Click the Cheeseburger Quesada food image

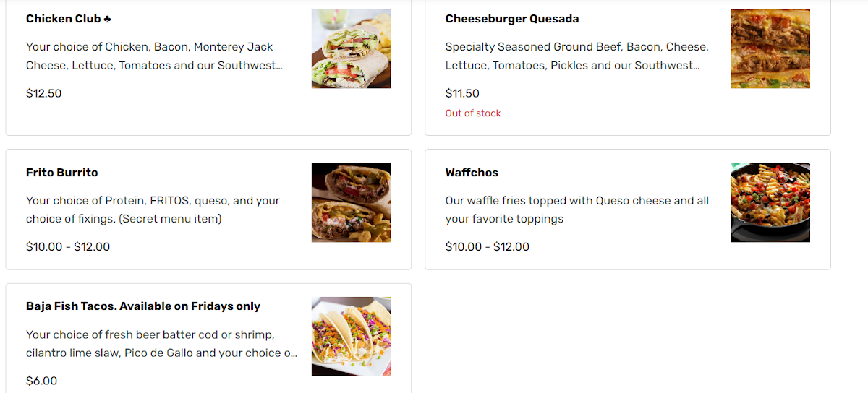[x=770, y=49]
